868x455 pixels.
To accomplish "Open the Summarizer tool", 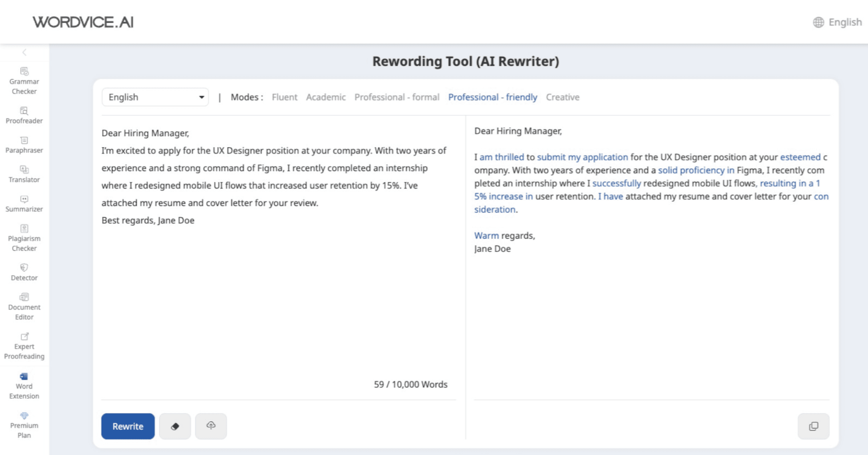I will pos(24,204).
